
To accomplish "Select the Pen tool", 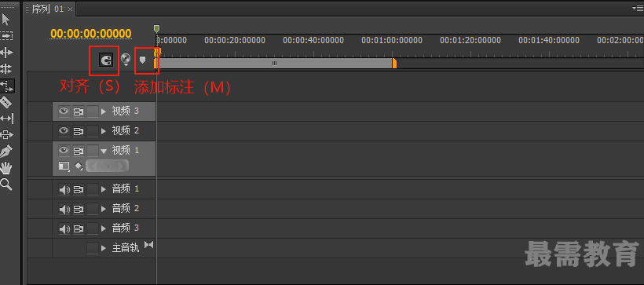I will 6,151.
